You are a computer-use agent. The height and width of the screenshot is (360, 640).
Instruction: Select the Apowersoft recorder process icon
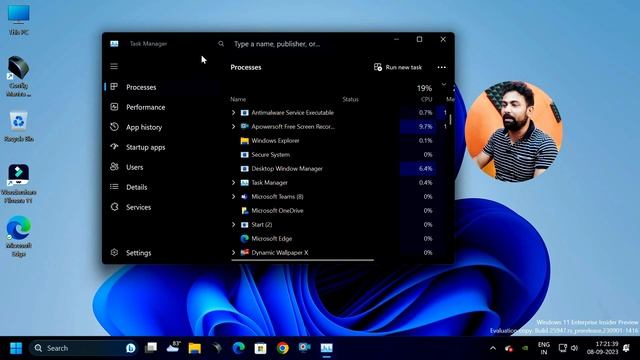click(x=244, y=127)
